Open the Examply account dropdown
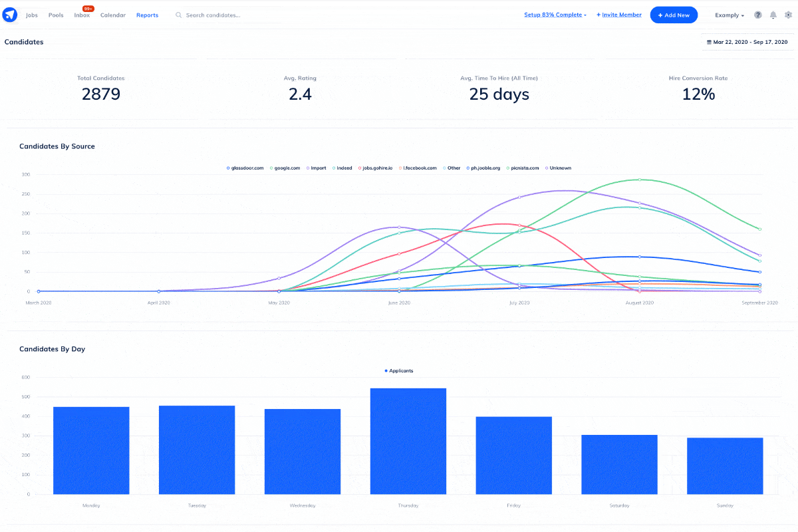This screenshot has width=798, height=532. pyautogui.click(x=729, y=15)
